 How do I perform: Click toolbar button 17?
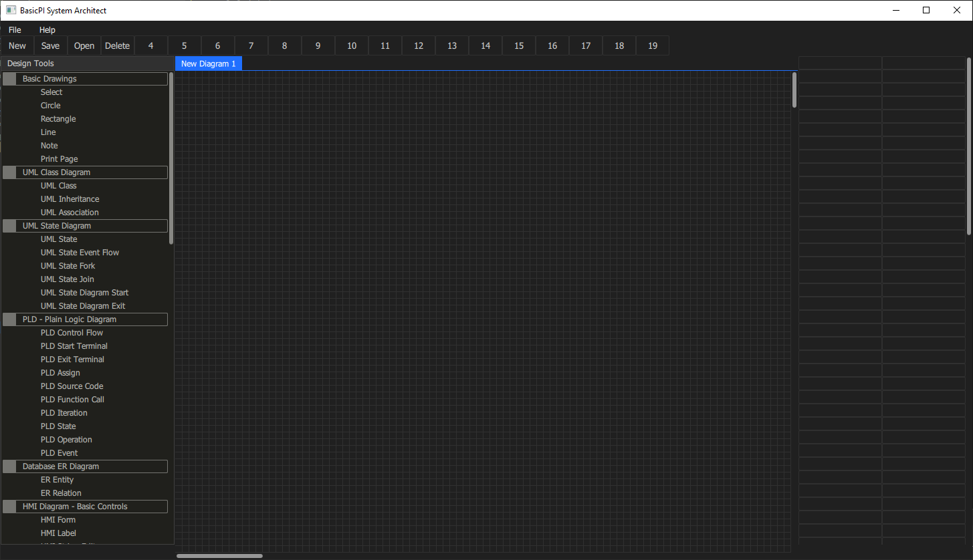coord(586,45)
